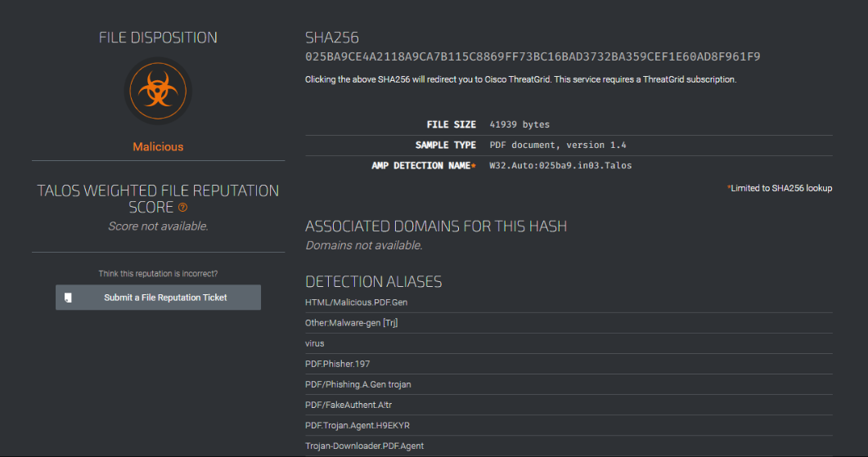
Task: Click the Limited to SHA256 lookup note
Action: coord(780,188)
